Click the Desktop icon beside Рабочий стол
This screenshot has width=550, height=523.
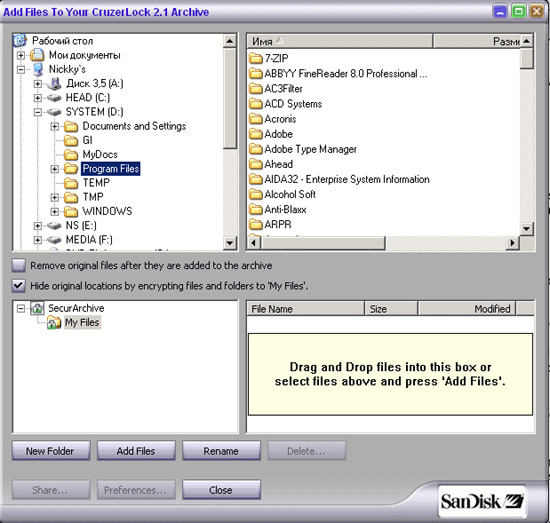coord(20,41)
